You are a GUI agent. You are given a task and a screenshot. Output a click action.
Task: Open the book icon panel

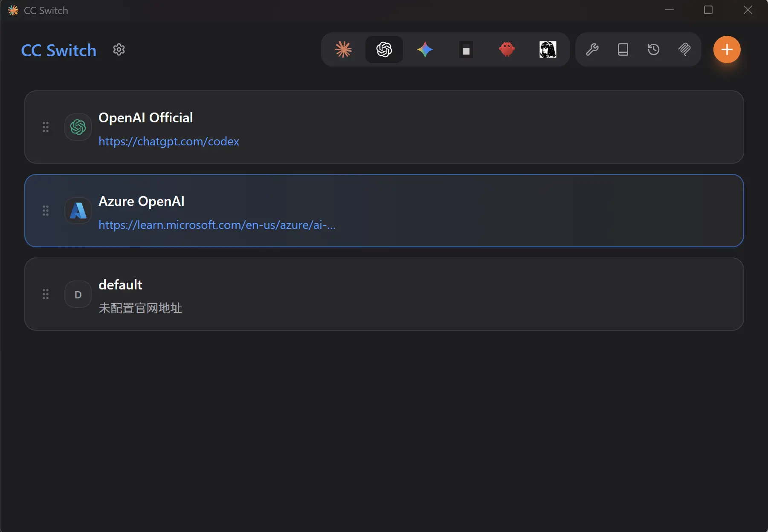click(623, 49)
